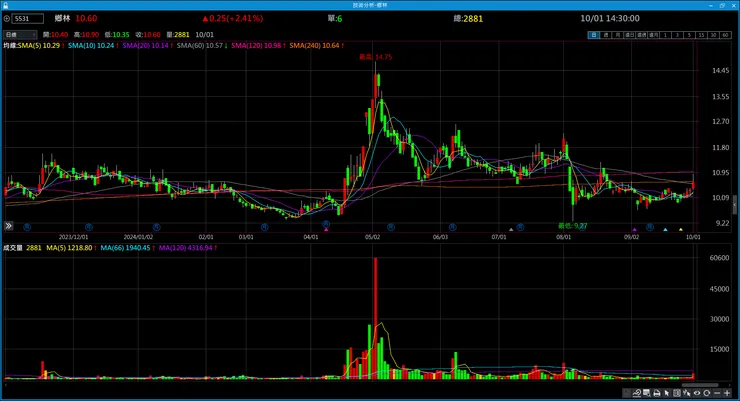Select the 3 minute timeframe tab
Screen dimensions: 740x401
tap(677, 35)
